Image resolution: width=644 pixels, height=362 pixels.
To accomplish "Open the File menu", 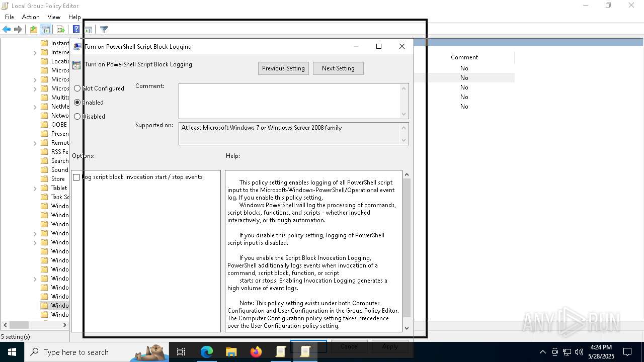I will [9, 17].
